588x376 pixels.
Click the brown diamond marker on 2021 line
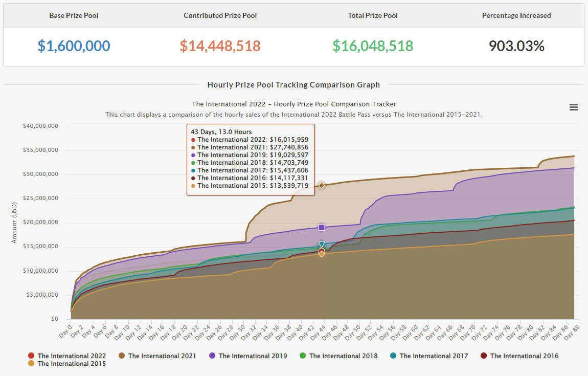click(x=322, y=185)
